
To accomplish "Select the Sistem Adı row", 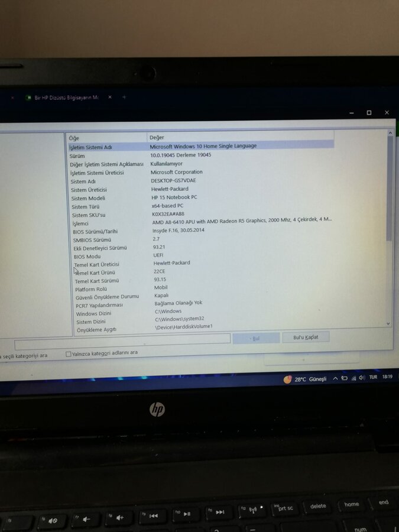I will (83, 181).
